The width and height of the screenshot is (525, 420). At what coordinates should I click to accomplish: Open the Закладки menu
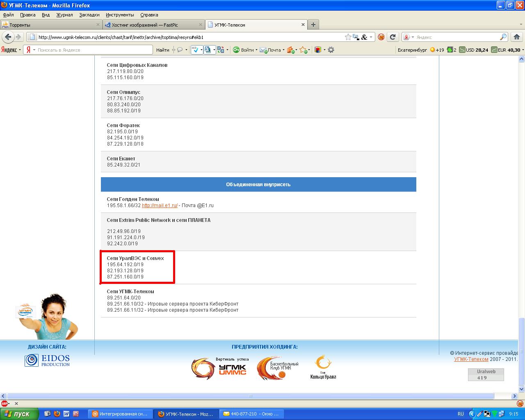(89, 15)
